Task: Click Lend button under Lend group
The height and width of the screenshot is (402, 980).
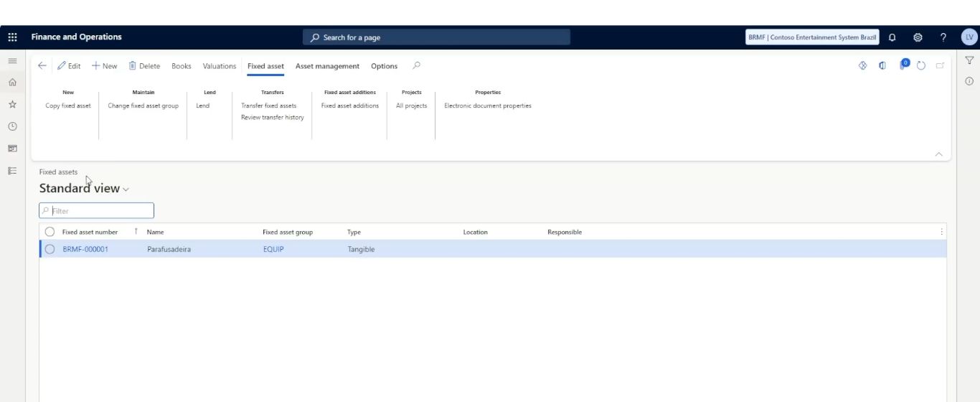Action: [203, 106]
